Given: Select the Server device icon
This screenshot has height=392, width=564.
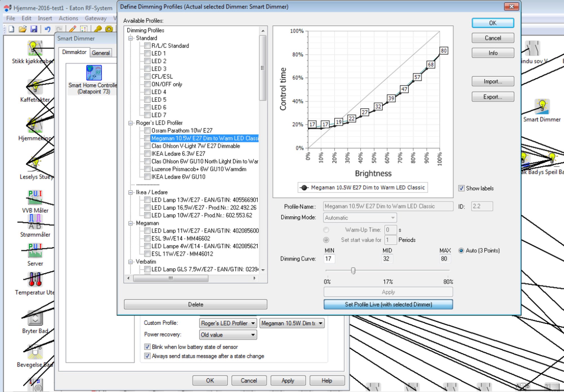Looking at the screenshot, I should pyautogui.click(x=35, y=251).
